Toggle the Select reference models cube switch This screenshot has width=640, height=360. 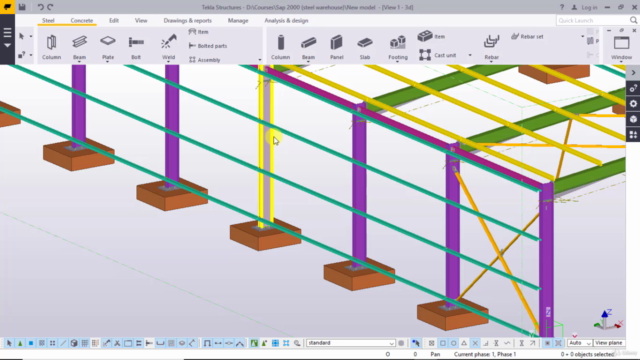click(74, 343)
